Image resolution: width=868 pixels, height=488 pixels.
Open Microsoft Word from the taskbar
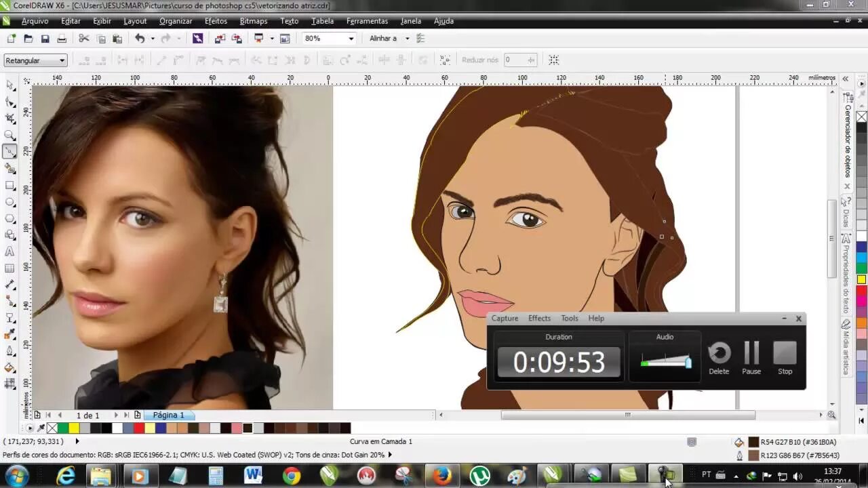(x=254, y=476)
